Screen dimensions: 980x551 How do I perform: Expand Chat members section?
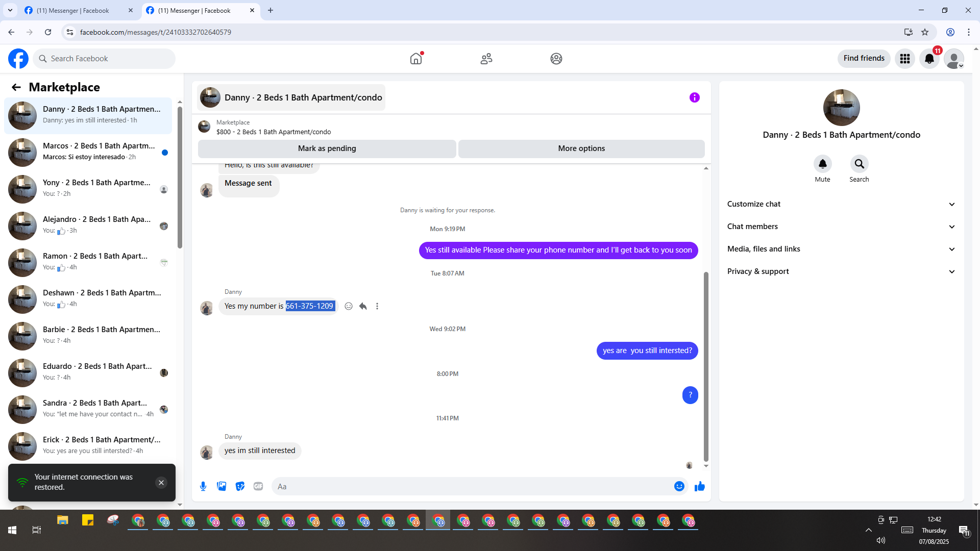(841, 227)
